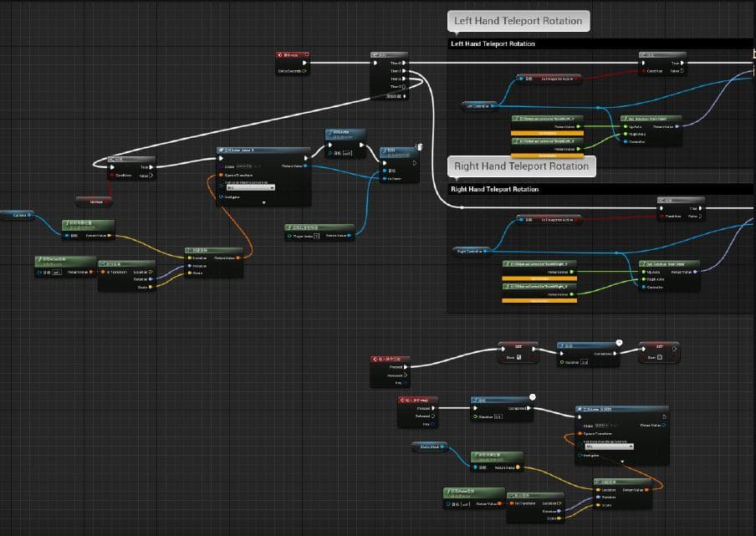Click the Event Tick node's Delta Seconds pin
756x536 pixels.
coord(304,71)
